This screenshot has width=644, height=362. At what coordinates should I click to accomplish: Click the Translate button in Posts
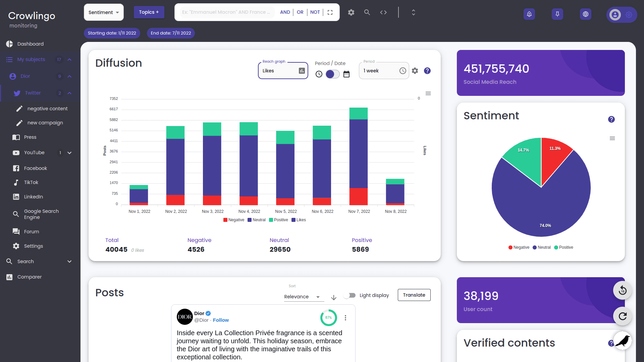click(x=414, y=295)
